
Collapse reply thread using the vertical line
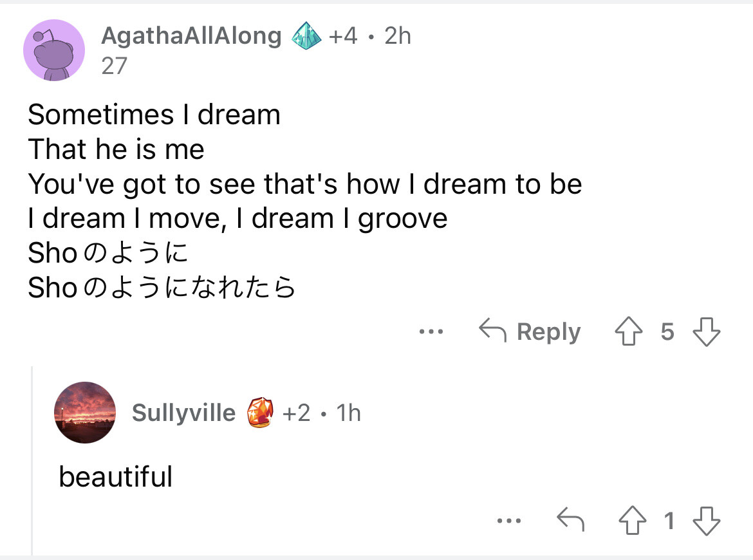tap(32, 460)
